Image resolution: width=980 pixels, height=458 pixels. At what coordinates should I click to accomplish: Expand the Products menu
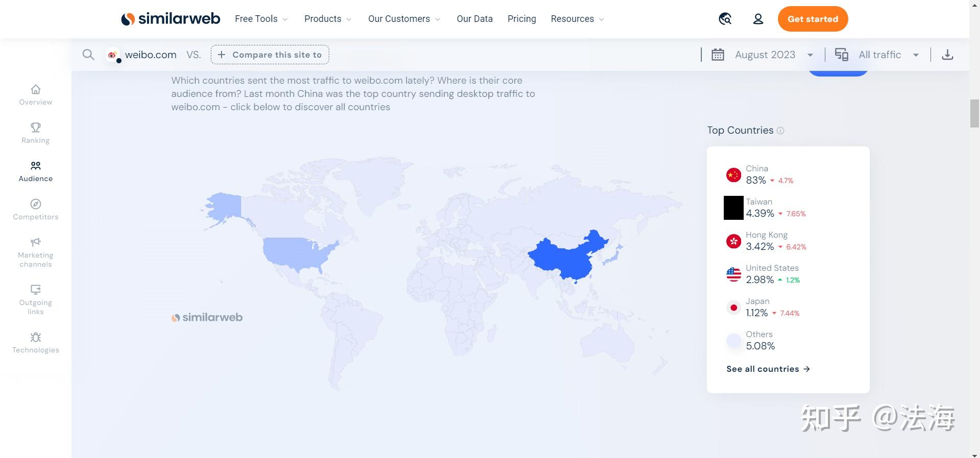click(x=328, y=19)
